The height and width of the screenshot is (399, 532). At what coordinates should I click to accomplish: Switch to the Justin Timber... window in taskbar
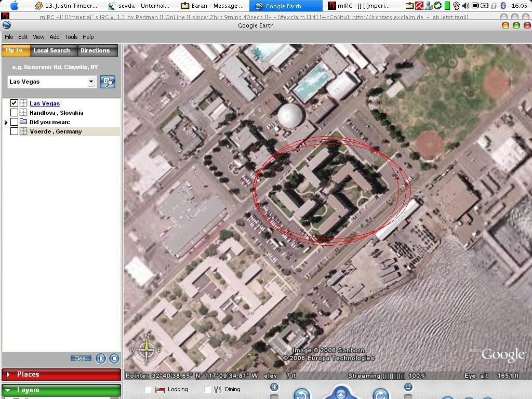tap(66, 5)
